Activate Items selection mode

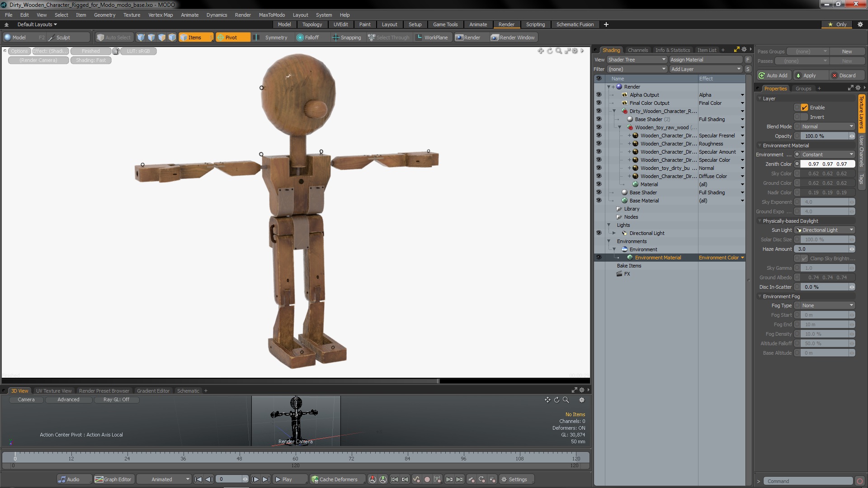[x=196, y=38]
